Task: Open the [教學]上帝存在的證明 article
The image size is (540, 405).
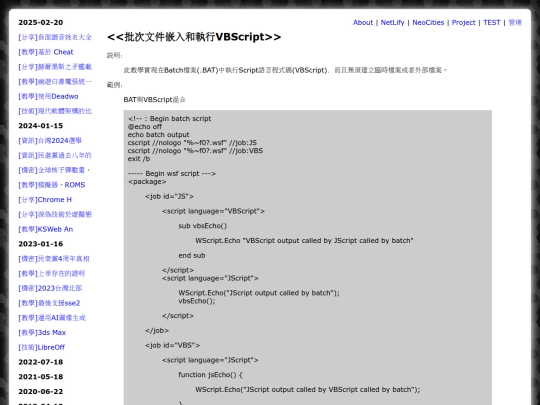Action: (51, 273)
